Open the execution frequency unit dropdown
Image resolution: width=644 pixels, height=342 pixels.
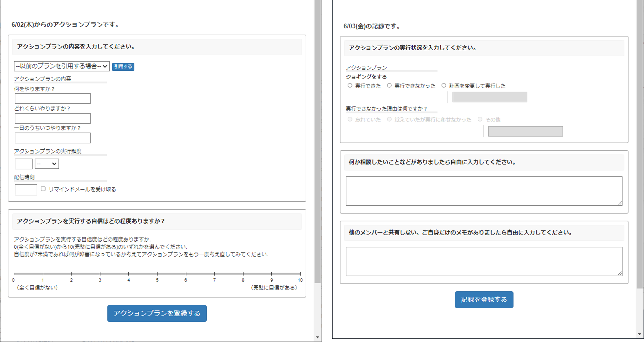46,164
